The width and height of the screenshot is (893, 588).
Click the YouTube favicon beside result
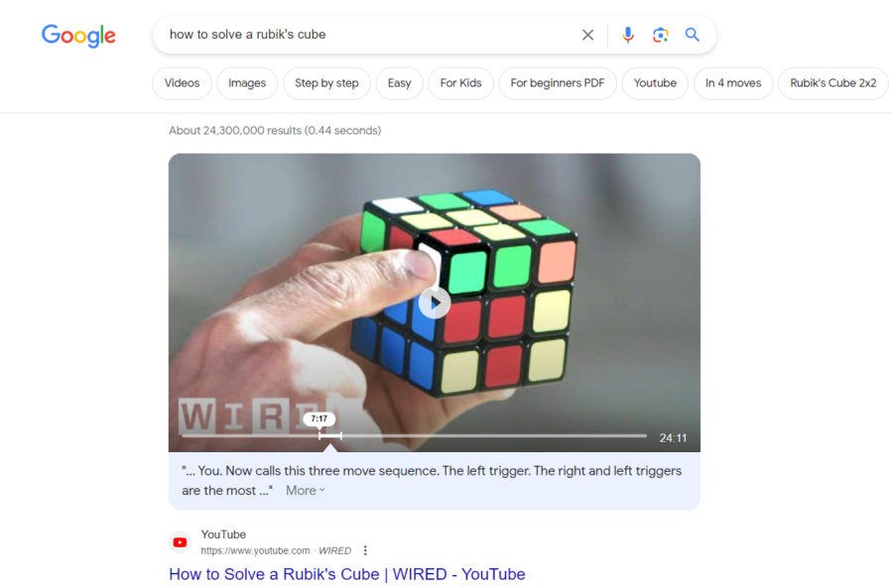pyautogui.click(x=180, y=542)
